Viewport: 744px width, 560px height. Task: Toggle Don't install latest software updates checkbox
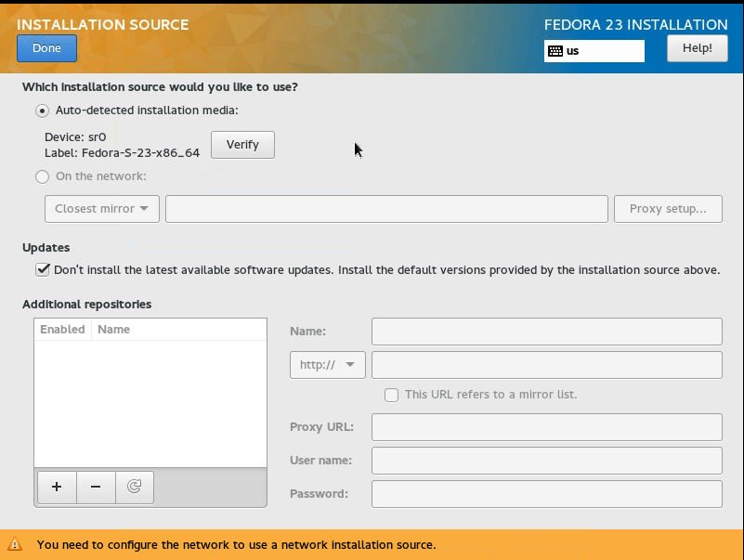(42, 270)
